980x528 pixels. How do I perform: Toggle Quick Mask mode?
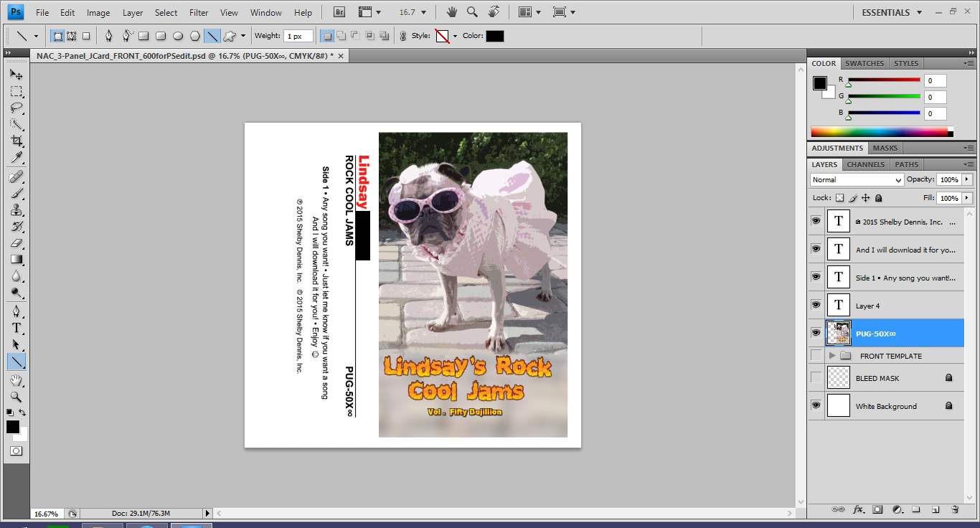tap(16, 451)
